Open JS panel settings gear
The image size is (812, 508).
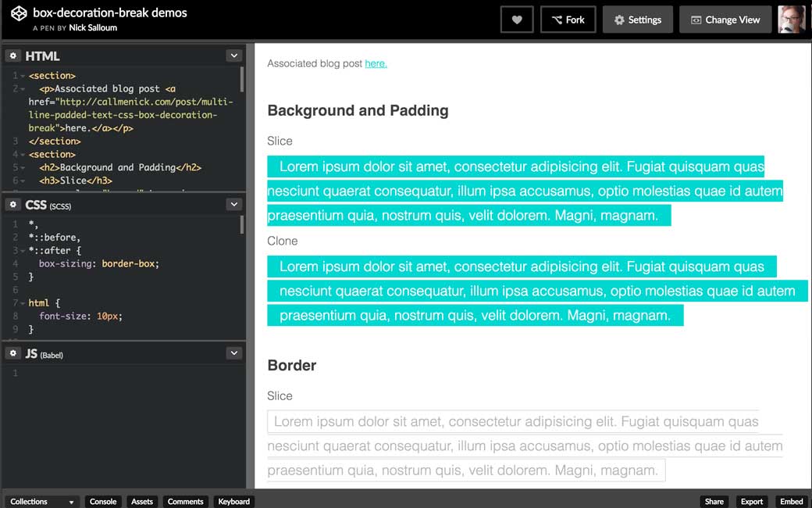(x=13, y=353)
